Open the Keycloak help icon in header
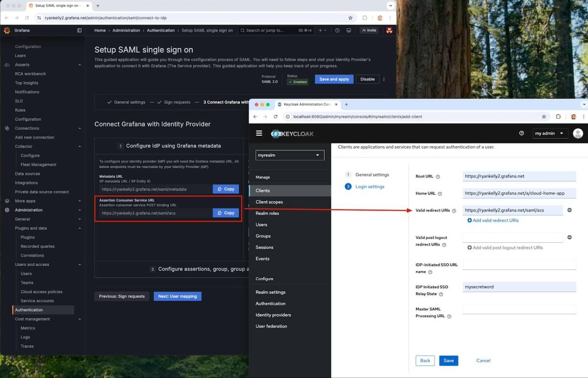588x378 pixels. coord(521,133)
